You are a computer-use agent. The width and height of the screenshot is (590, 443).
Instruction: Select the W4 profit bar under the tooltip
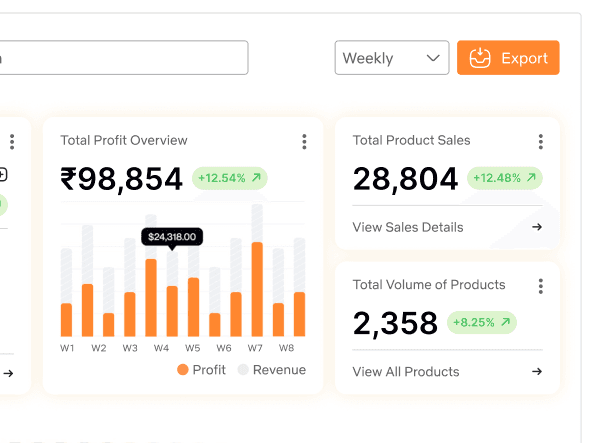172,311
